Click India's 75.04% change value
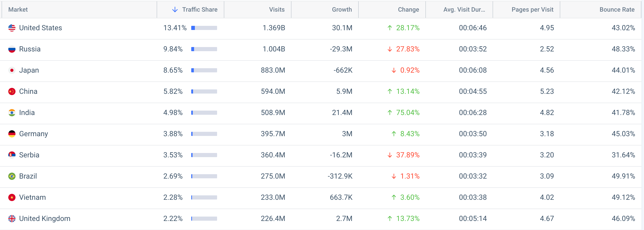 tap(408, 113)
